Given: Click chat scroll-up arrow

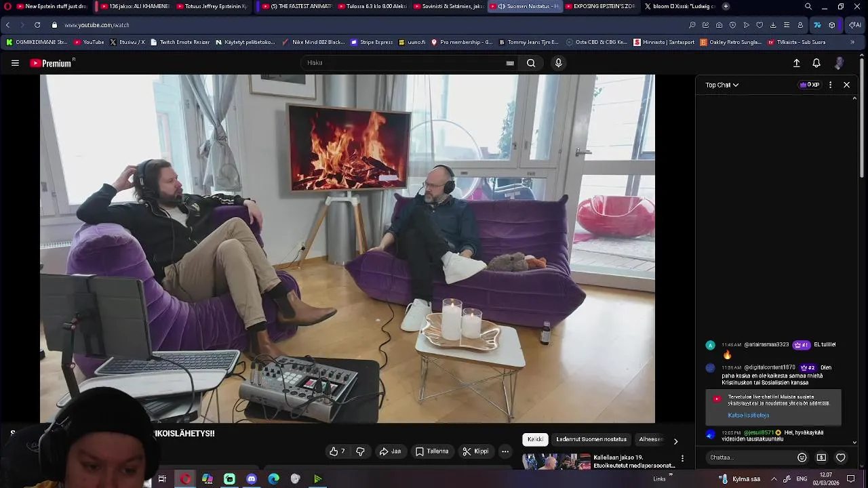Looking at the screenshot, I should click(x=854, y=98).
